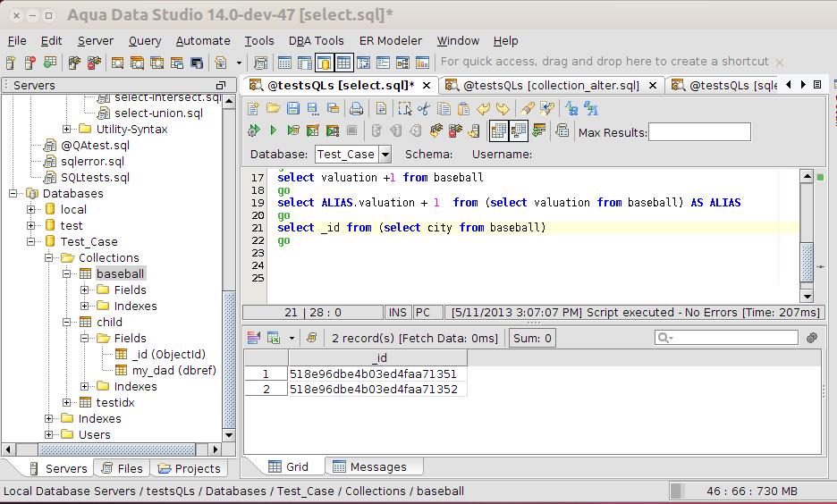The image size is (837, 504).
Task: Open the Query menu
Action: coord(145,41)
